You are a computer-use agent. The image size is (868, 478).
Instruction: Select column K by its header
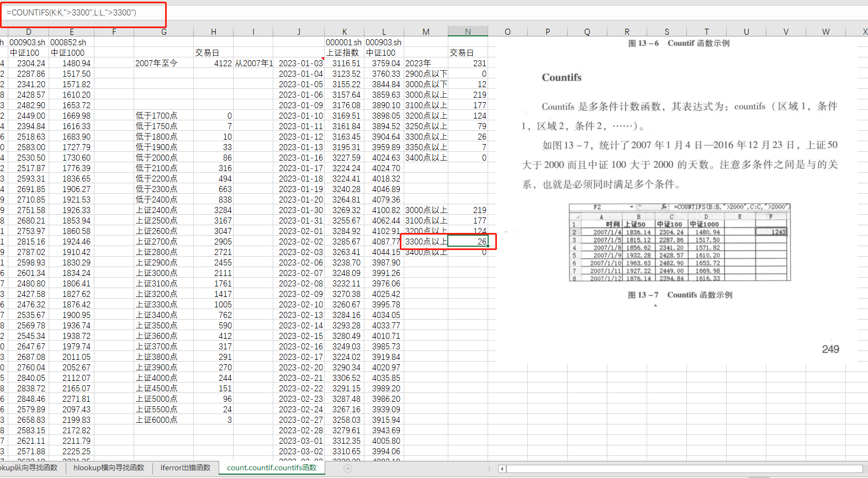coord(345,32)
